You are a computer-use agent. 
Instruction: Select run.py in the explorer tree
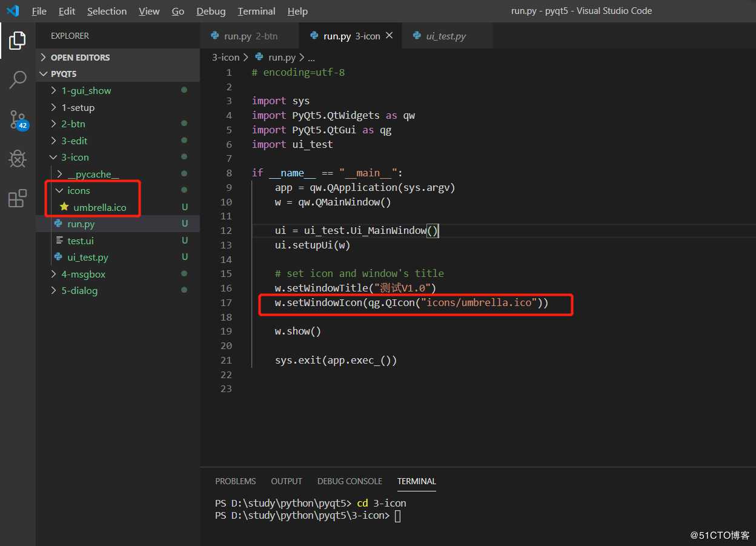tap(118, 224)
